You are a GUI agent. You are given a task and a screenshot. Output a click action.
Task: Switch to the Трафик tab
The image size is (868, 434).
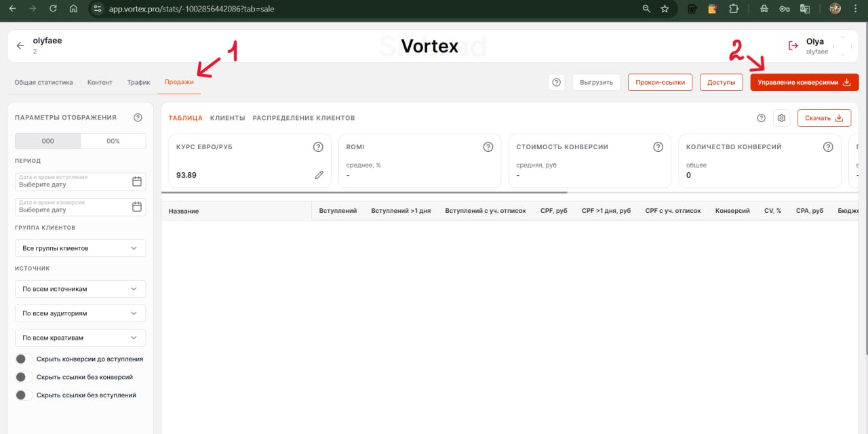coord(138,82)
